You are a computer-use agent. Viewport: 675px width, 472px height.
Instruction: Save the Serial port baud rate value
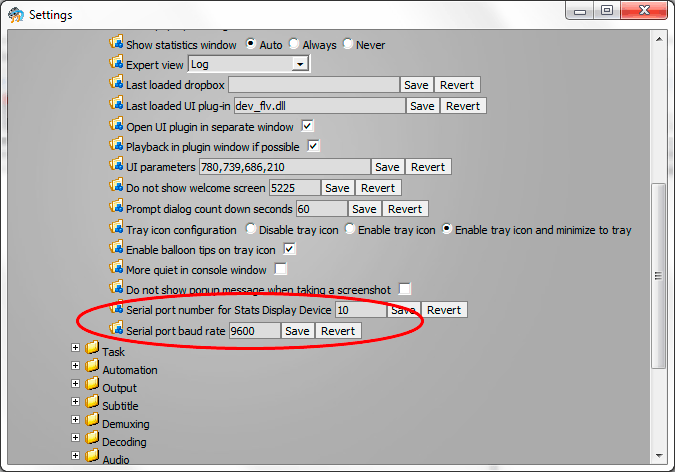(297, 331)
